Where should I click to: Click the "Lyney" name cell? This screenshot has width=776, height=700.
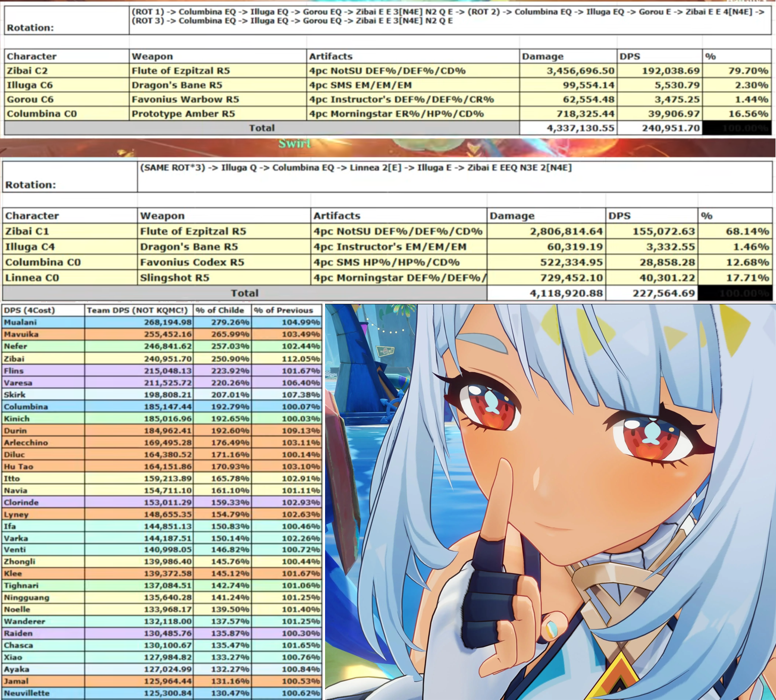43,515
